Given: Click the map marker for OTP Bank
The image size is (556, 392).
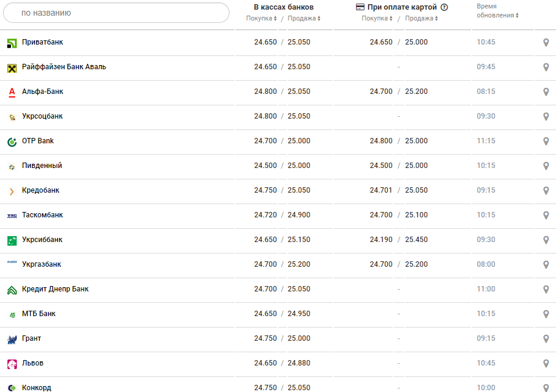Looking at the screenshot, I should tap(546, 142).
